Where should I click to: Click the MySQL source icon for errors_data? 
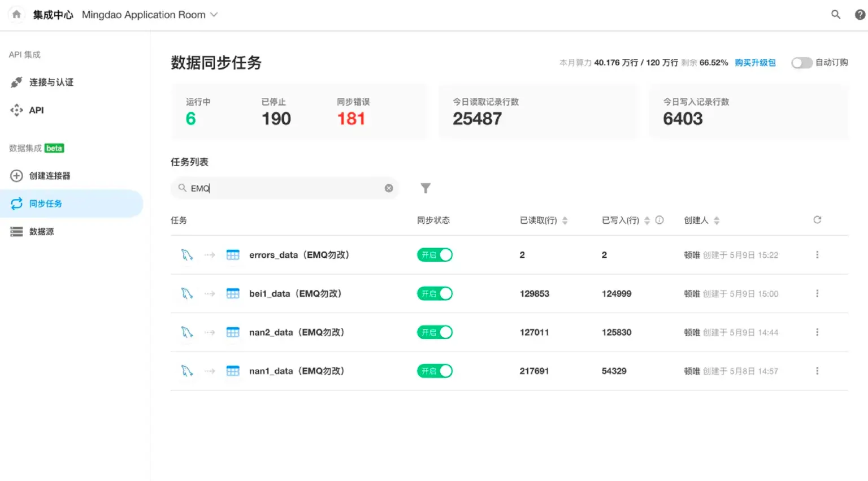point(186,254)
